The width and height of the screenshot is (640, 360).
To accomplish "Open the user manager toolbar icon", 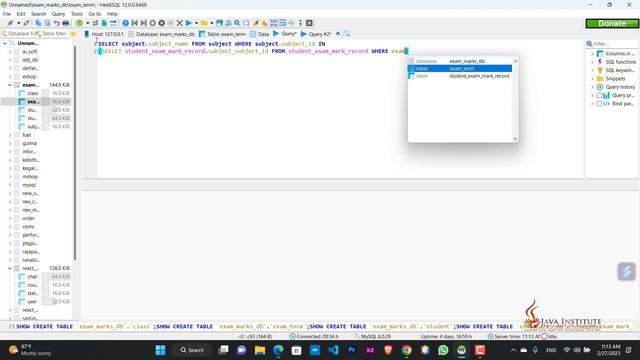I will click(x=96, y=23).
